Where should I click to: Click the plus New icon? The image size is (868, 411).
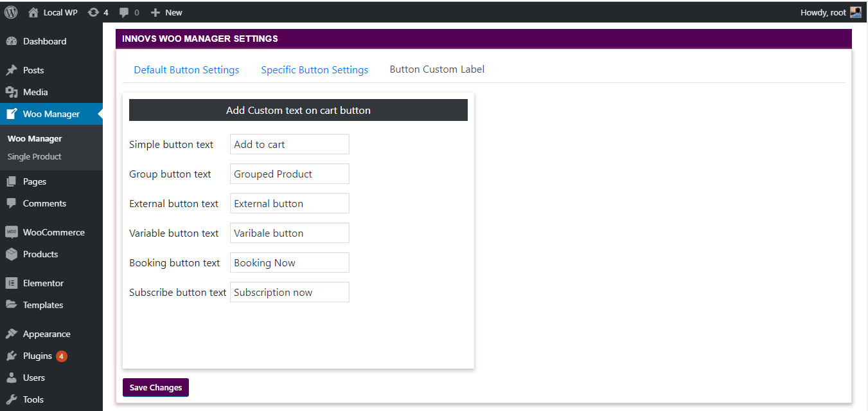[x=155, y=12]
